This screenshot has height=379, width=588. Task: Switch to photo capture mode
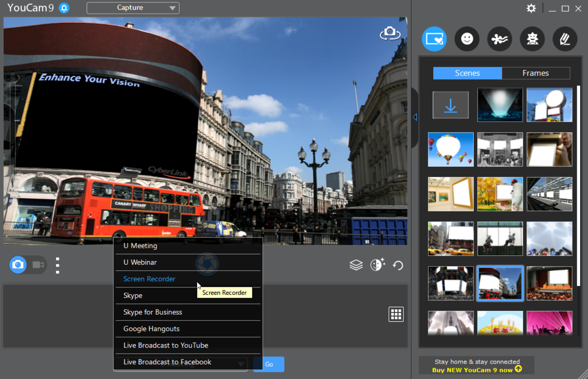pos(18,264)
